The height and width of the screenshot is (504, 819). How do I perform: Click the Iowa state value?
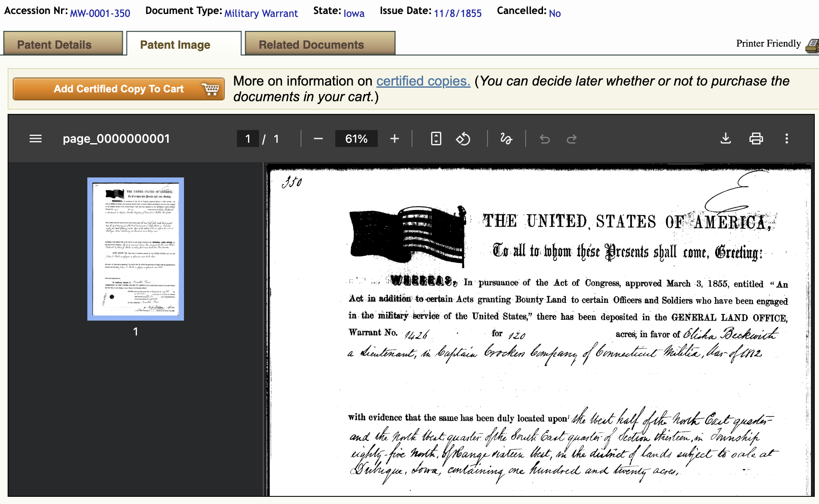[354, 13]
